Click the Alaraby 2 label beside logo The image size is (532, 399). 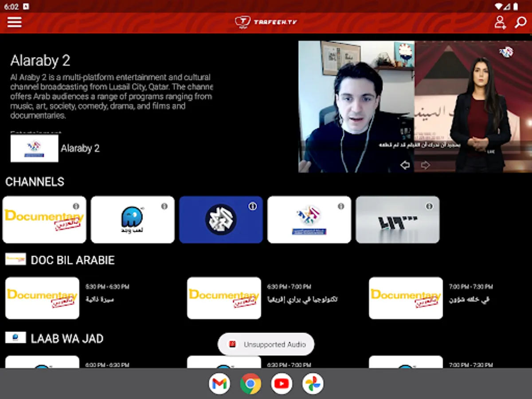(80, 149)
